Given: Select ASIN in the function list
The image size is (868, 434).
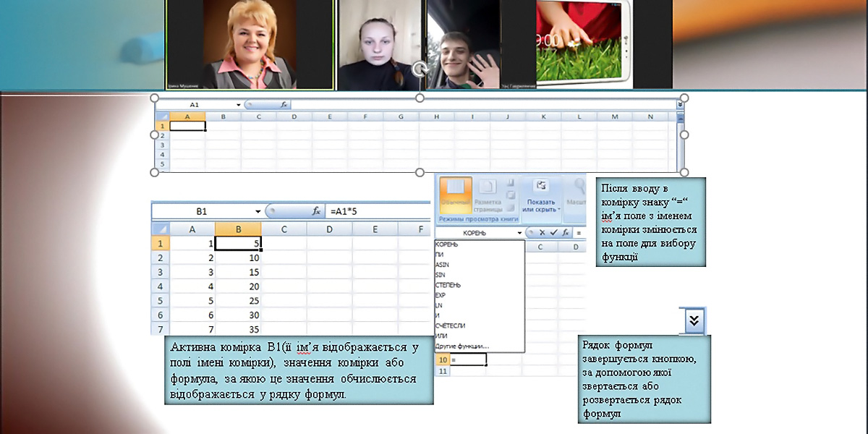Looking at the screenshot, I should tap(442, 265).
